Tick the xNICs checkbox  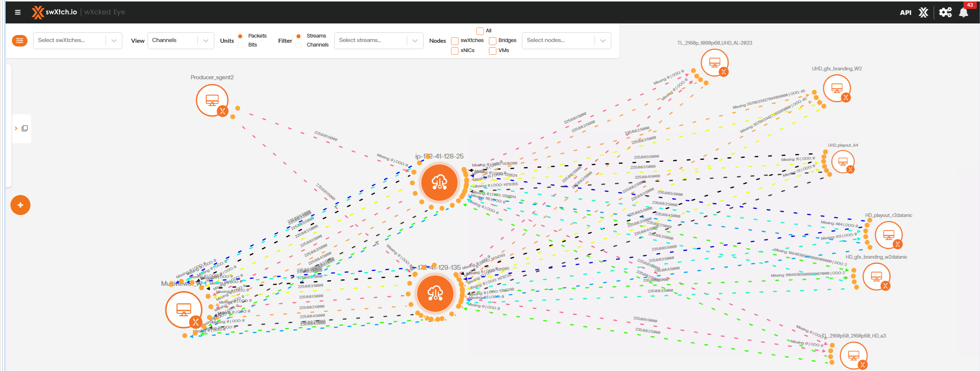click(455, 51)
